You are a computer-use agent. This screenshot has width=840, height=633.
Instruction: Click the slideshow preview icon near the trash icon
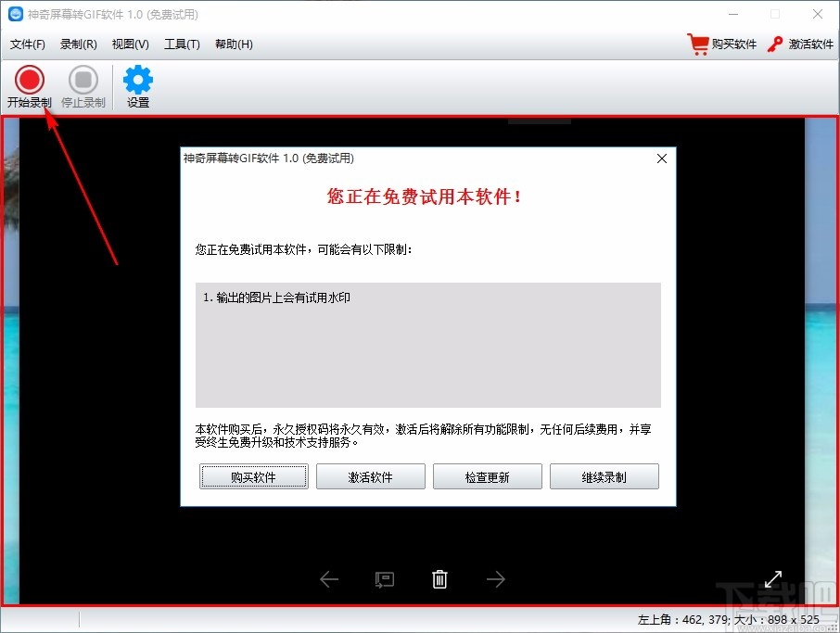(384, 578)
